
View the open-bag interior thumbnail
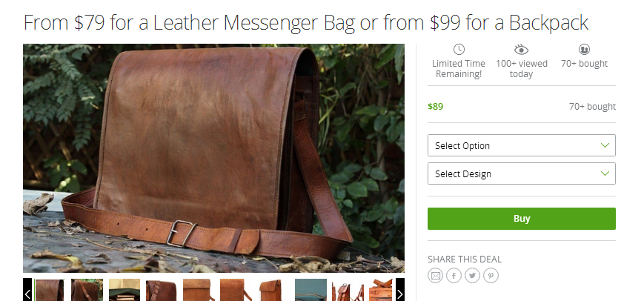125,290
